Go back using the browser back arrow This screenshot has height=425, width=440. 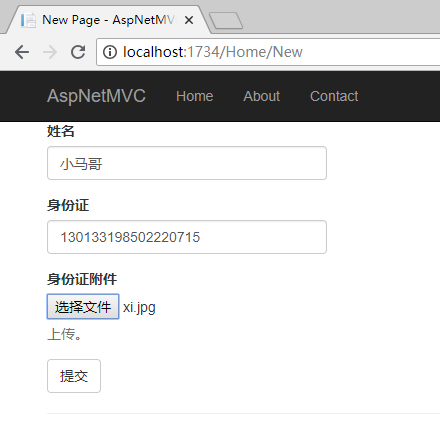click(x=22, y=52)
